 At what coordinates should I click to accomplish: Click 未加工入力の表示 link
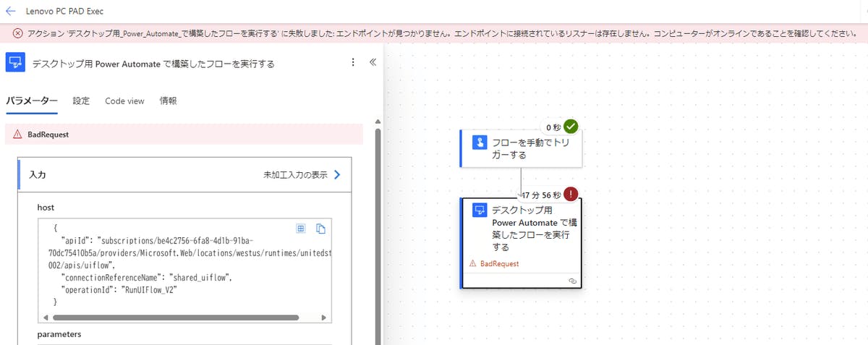pos(295,175)
